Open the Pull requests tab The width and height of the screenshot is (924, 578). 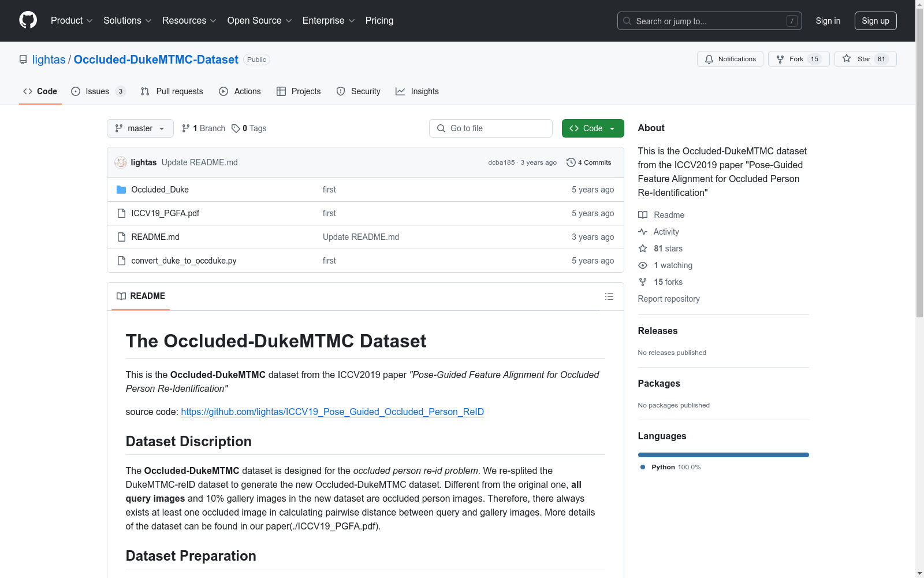coord(172,91)
